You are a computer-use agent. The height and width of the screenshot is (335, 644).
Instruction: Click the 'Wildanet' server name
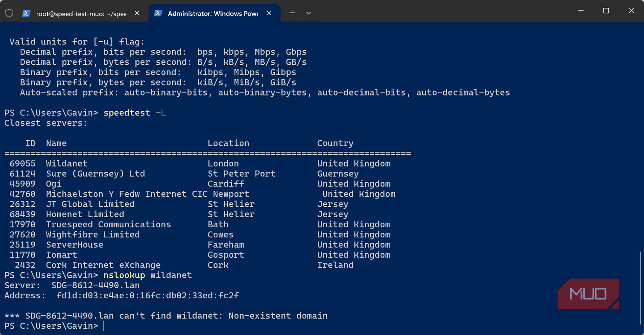tap(67, 163)
